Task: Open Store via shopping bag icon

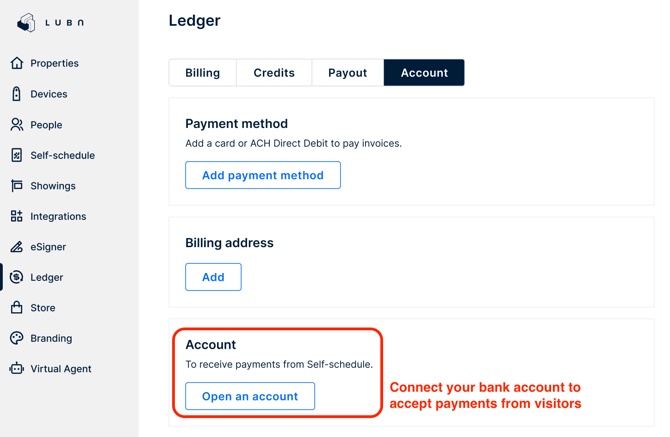Action: pyautogui.click(x=17, y=308)
